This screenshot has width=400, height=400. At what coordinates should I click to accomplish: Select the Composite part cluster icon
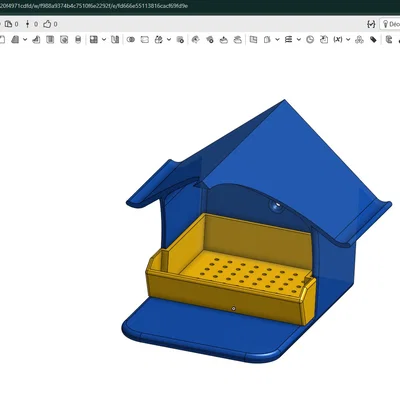click(359, 40)
